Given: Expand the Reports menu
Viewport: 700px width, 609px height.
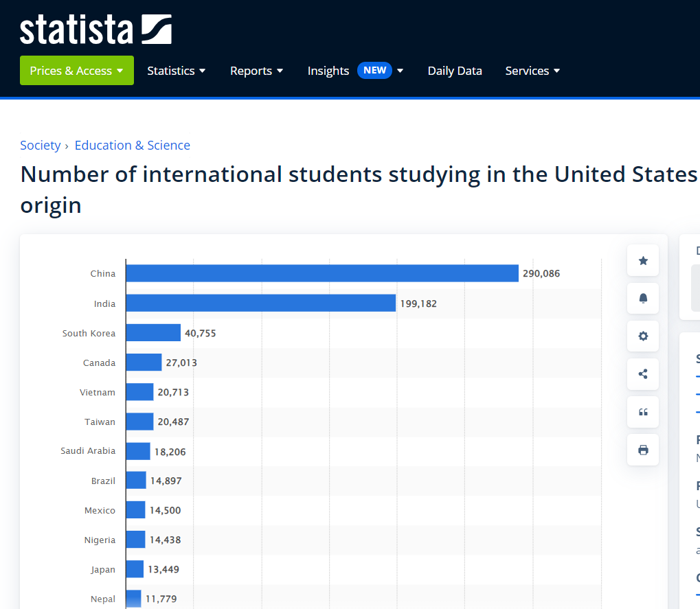Looking at the screenshot, I should click(257, 71).
